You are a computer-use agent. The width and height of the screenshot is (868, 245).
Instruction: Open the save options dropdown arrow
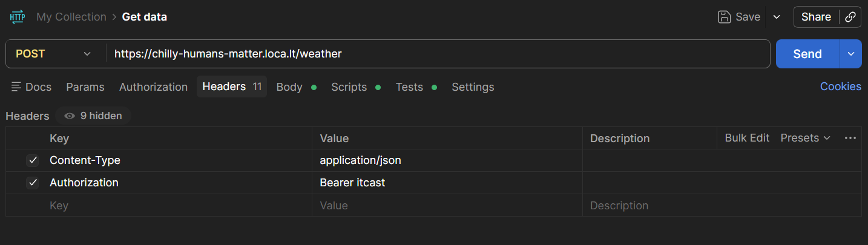(777, 17)
